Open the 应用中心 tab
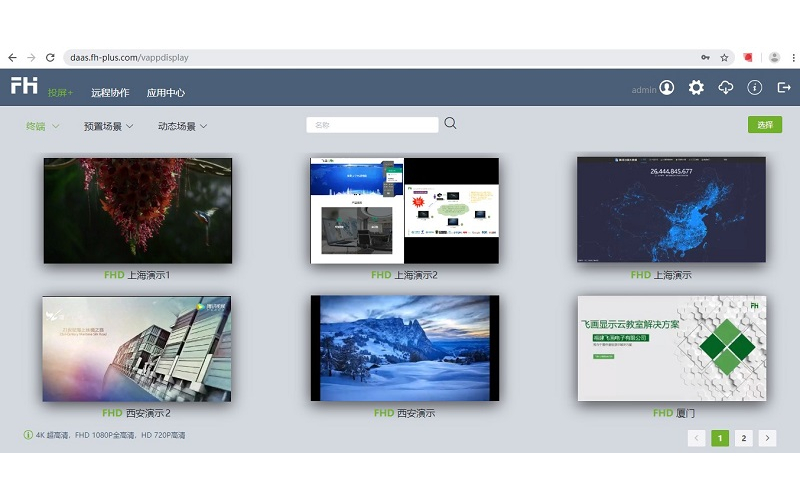800x500 pixels. (166, 93)
